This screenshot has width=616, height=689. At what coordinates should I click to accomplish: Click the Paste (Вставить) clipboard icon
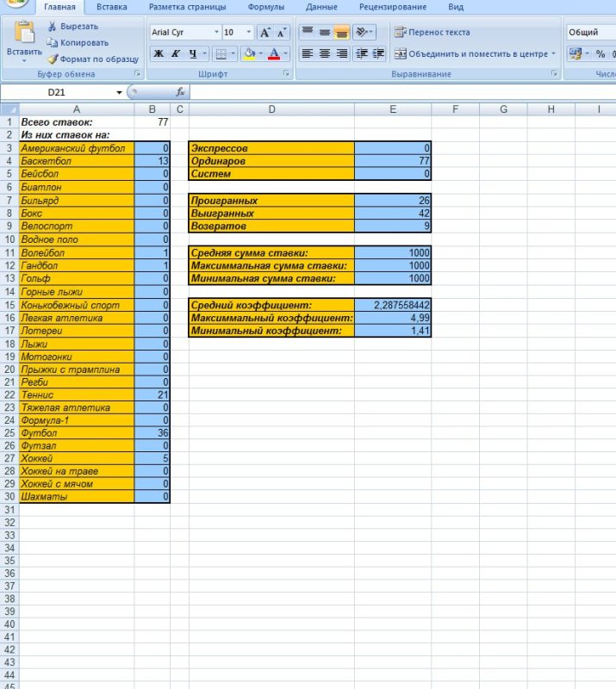24,34
